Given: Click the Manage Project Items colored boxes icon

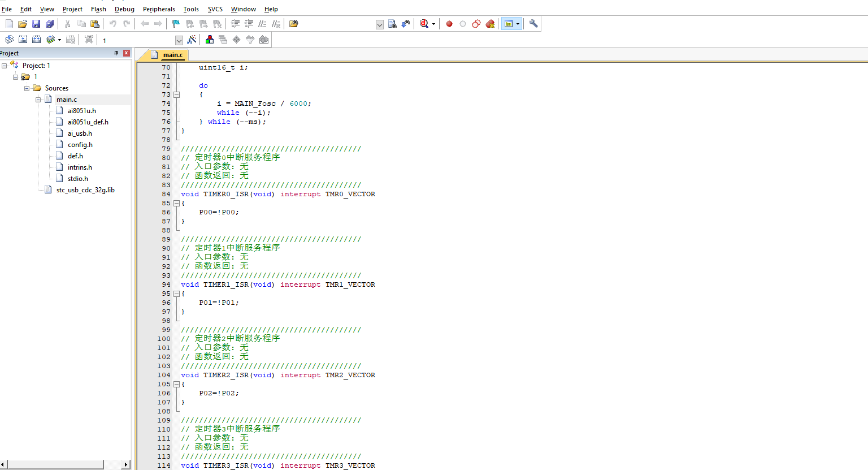Looking at the screenshot, I should (210, 40).
